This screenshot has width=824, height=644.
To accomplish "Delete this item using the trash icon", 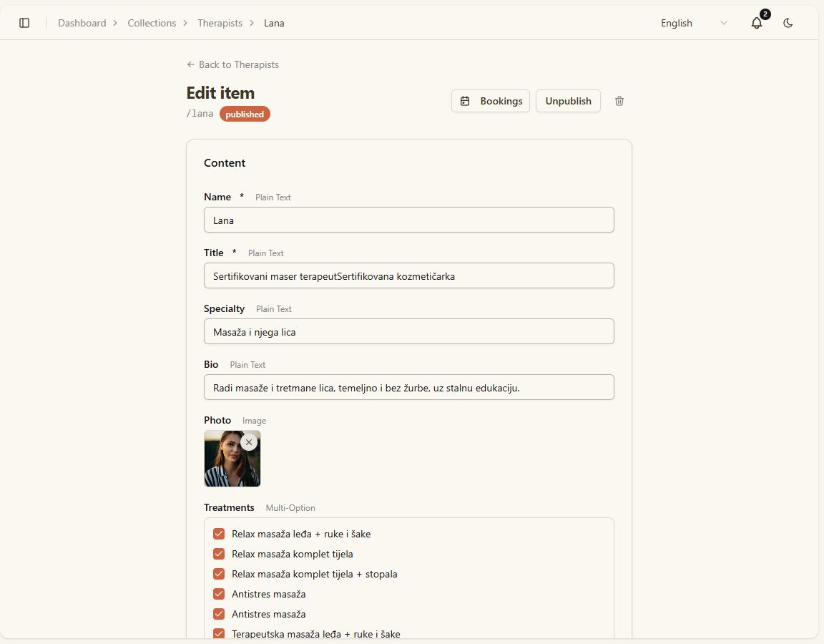I will click(x=619, y=101).
